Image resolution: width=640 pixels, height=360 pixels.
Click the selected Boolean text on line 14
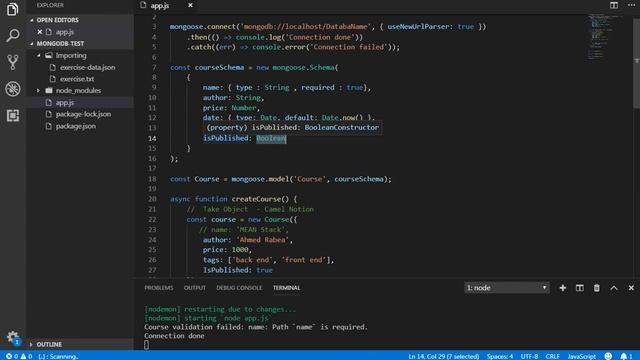(x=271, y=138)
